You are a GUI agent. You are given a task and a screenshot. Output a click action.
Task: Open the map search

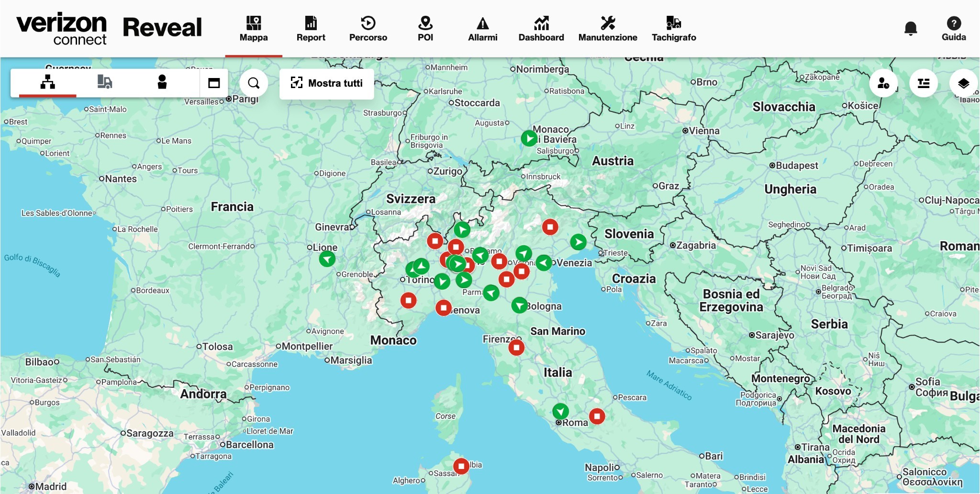[254, 83]
